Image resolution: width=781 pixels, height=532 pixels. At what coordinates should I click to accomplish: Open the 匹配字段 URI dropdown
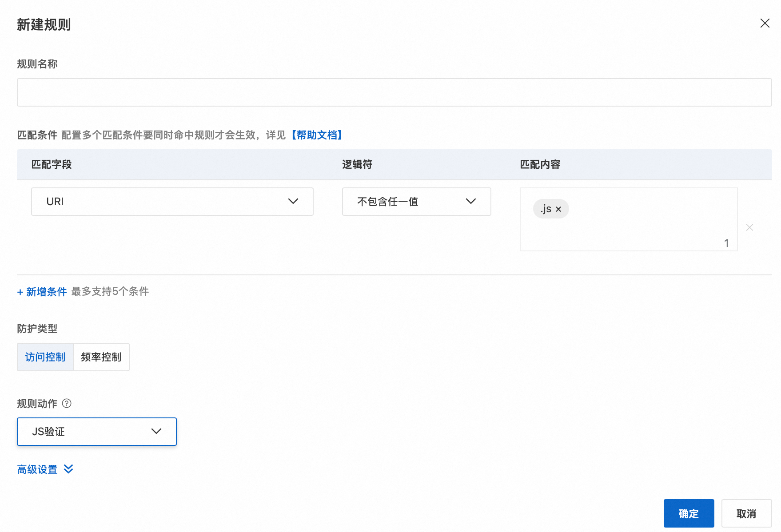(172, 202)
